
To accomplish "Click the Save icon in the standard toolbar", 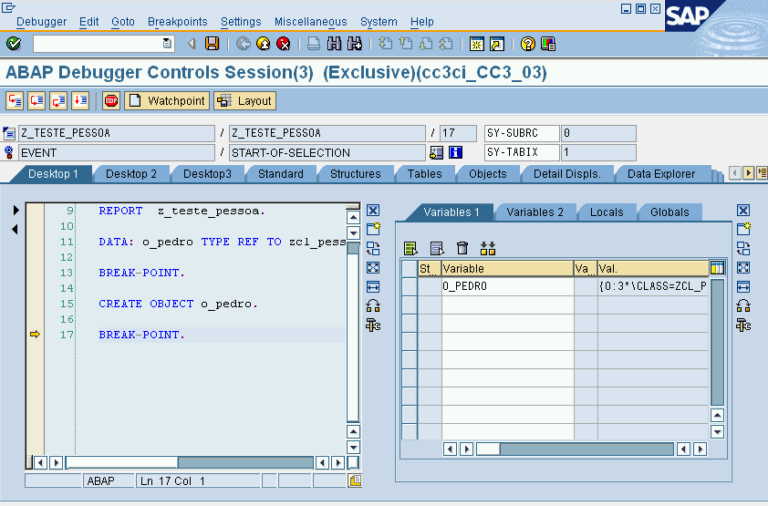I will 212,44.
